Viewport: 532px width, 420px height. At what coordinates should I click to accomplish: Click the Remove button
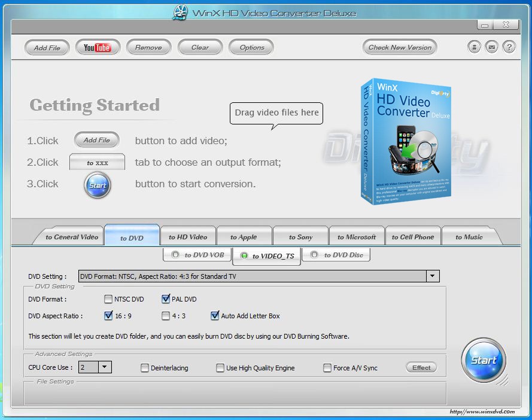click(x=148, y=47)
